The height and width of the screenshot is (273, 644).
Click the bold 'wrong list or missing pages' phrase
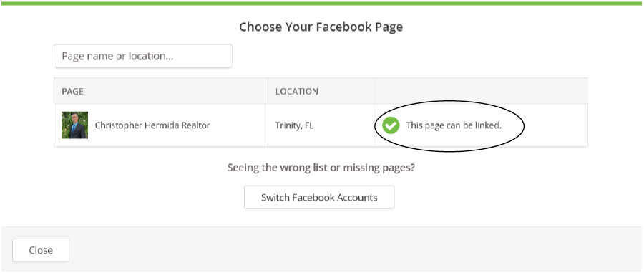tap(347, 168)
